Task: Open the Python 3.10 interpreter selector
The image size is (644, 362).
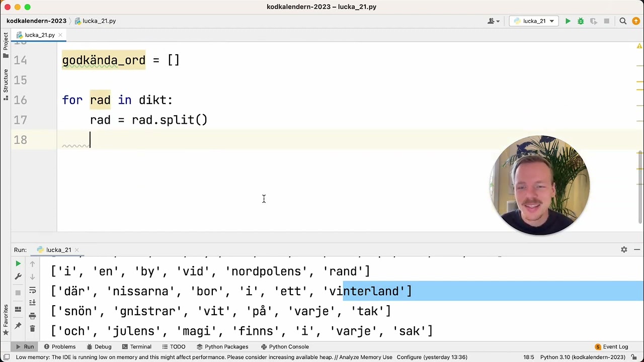Action: (x=583, y=357)
